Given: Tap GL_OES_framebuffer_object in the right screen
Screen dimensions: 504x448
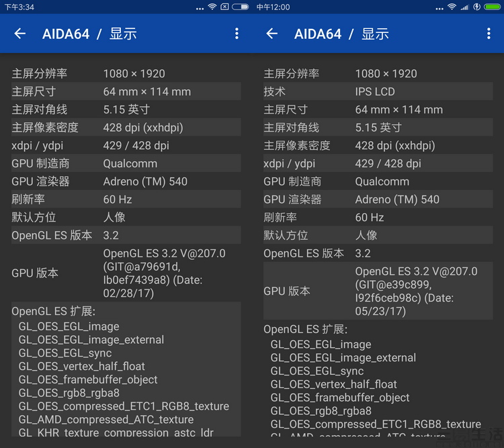Looking at the screenshot, I should [340, 398].
